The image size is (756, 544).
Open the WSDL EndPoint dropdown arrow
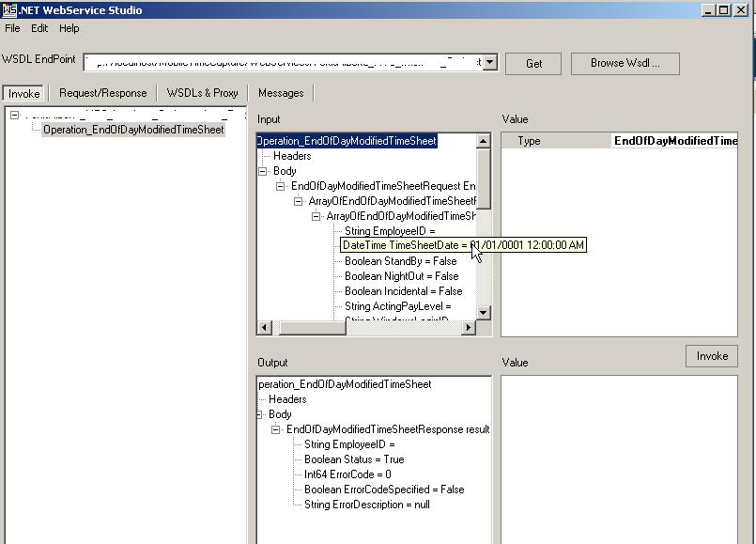[490, 62]
